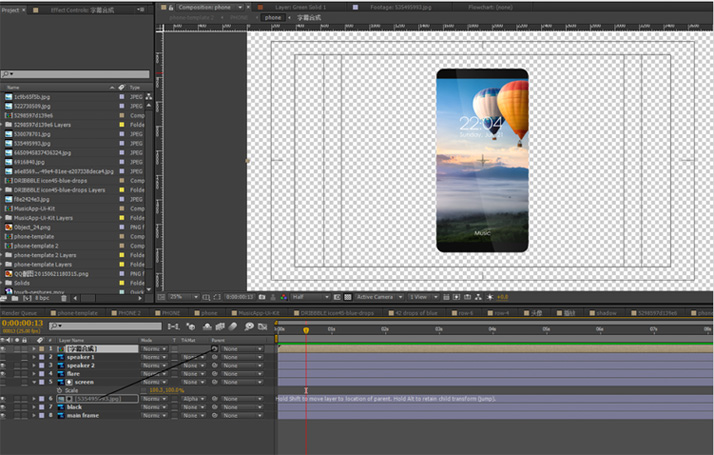This screenshot has height=455, width=714.
Task: Hide the speaker 1 layer using eye toggle
Action: [4, 357]
